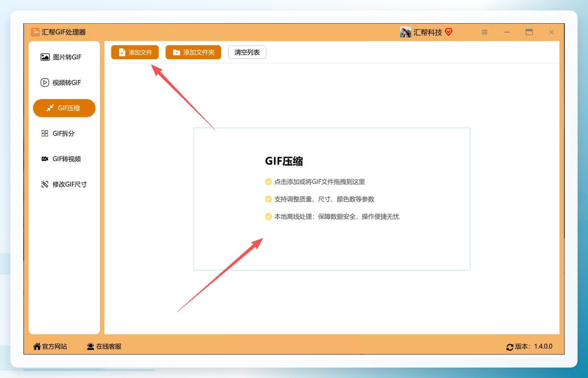Click the checkmark beside 本地离线处理

[268, 216]
